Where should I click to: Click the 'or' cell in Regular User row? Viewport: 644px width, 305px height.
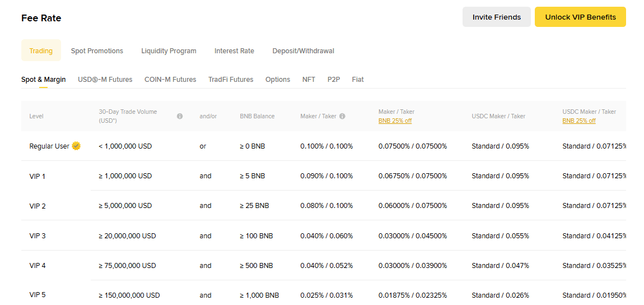(203, 146)
